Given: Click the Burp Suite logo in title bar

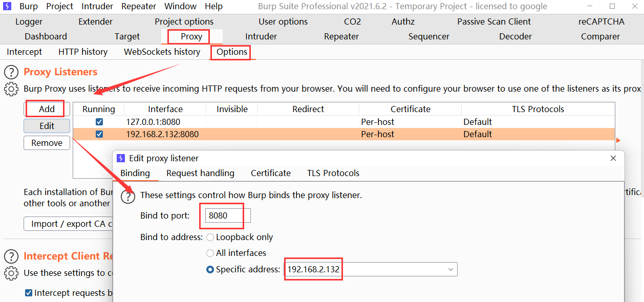Looking at the screenshot, I should [8, 7].
